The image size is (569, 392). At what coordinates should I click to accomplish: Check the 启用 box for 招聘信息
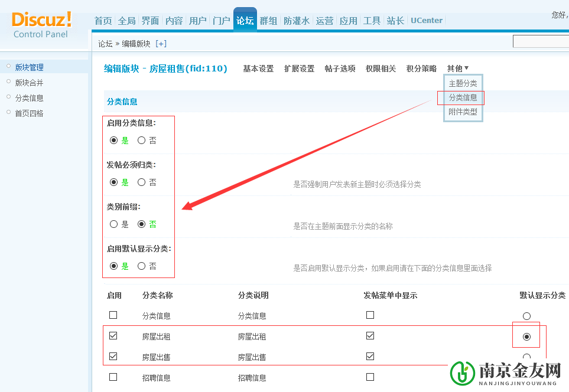[113, 377]
